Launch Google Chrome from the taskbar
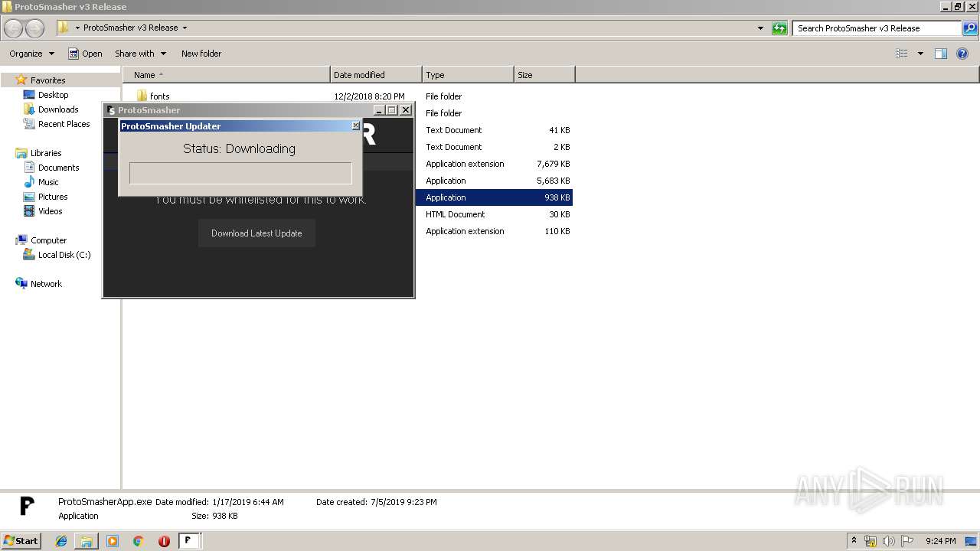Image resolution: width=980 pixels, height=551 pixels. (x=139, y=541)
